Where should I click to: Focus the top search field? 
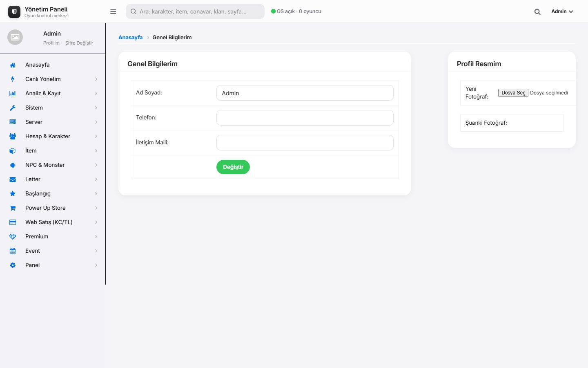coord(195,11)
